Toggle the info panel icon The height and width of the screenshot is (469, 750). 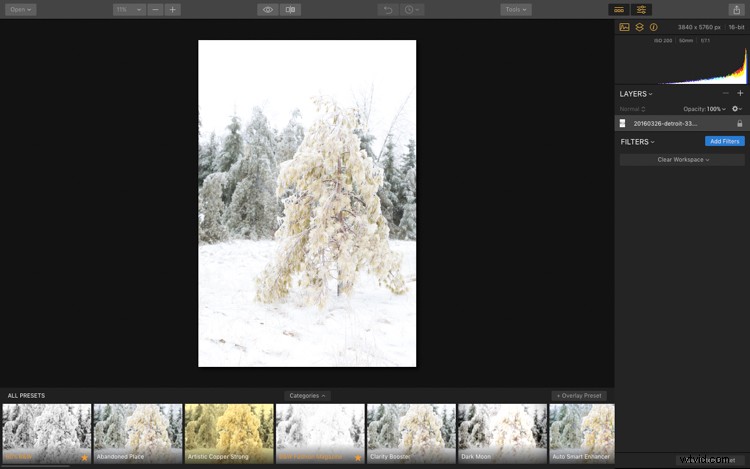click(653, 27)
